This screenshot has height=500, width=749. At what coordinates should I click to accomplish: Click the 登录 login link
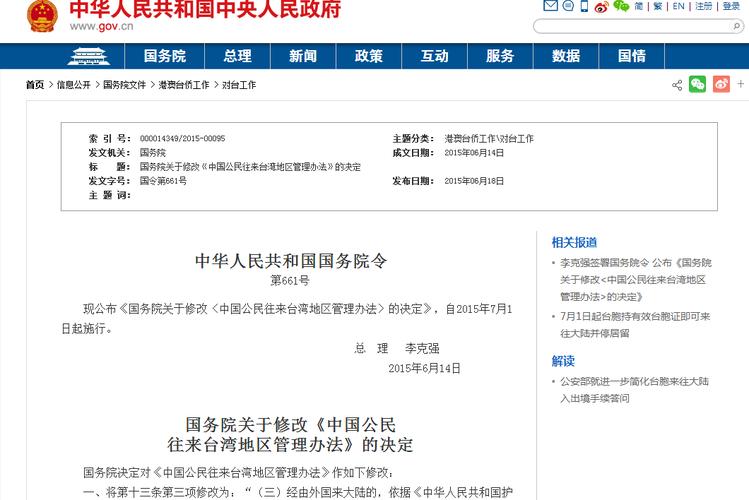coord(731,6)
